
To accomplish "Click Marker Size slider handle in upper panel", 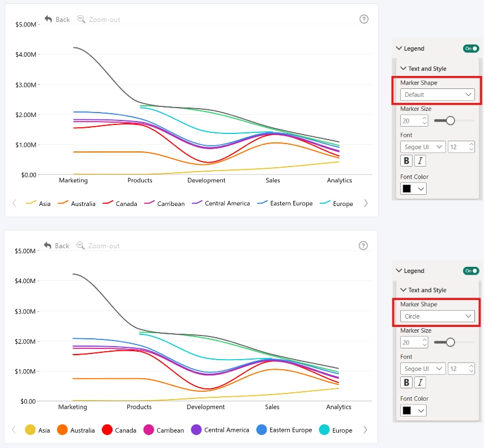I will click(x=450, y=120).
